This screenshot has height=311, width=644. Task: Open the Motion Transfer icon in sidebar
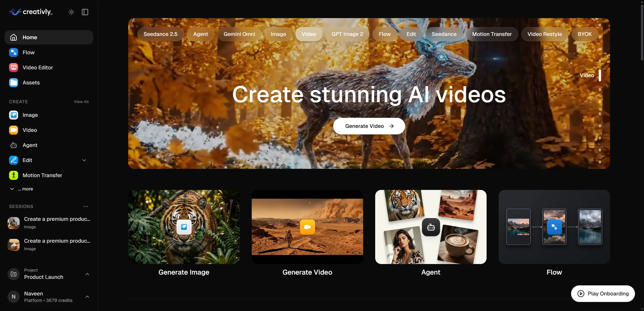(x=14, y=175)
